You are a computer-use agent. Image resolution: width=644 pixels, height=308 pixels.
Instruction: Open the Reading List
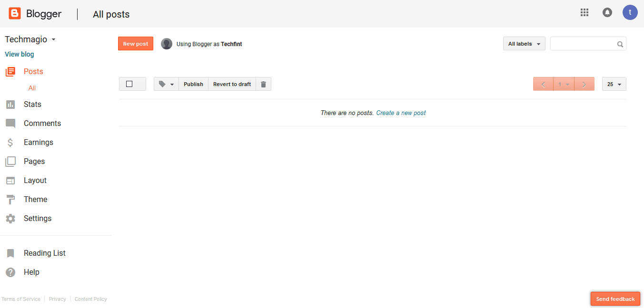pyautogui.click(x=45, y=253)
